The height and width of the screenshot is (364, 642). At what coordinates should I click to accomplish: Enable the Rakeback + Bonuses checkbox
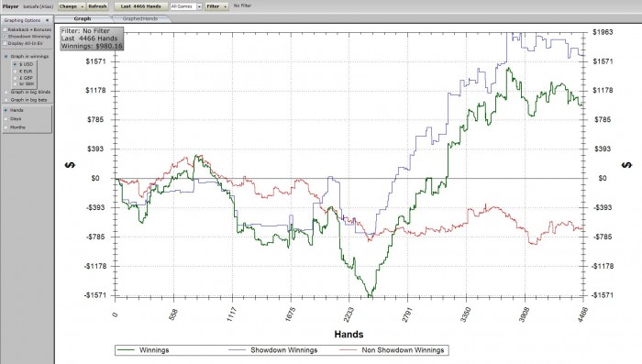pos(5,29)
